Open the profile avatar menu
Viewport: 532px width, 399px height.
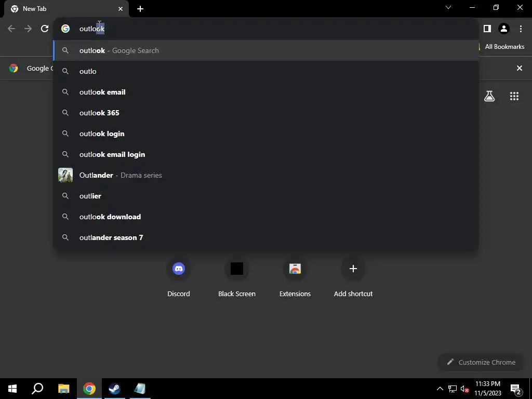click(x=504, y=29)
